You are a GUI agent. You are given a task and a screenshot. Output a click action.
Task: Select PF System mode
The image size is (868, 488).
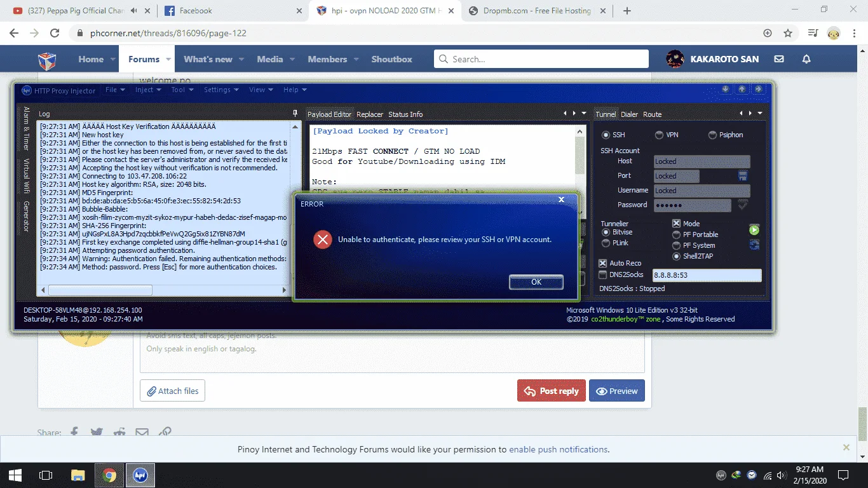(677, 245)
